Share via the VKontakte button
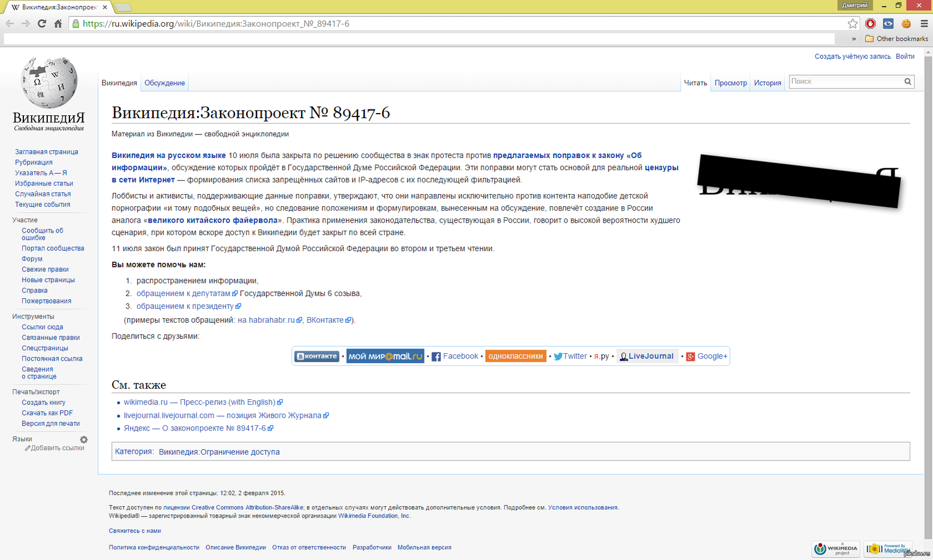 317,356
